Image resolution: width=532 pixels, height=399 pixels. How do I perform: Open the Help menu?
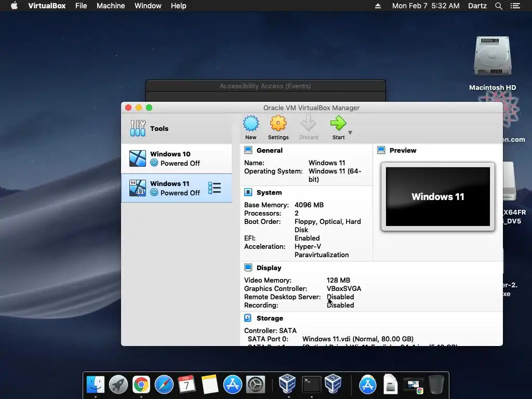click(x=179, y=6)
